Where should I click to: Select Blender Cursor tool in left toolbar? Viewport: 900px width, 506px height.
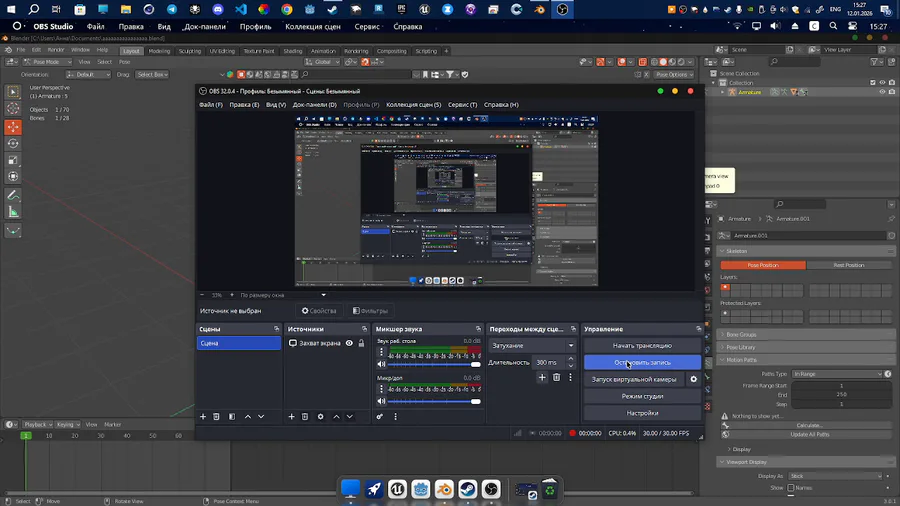(13, 108)
